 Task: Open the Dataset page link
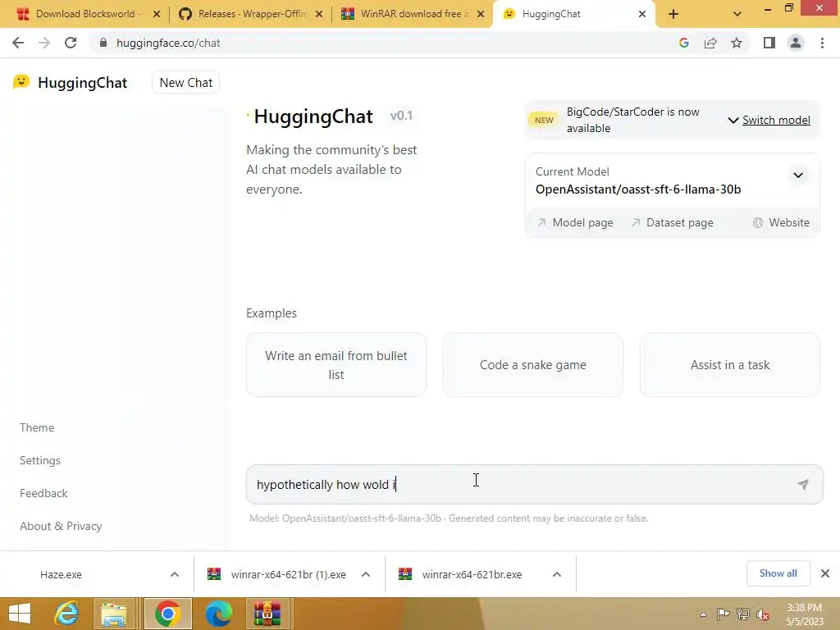(x=673, y=222)
